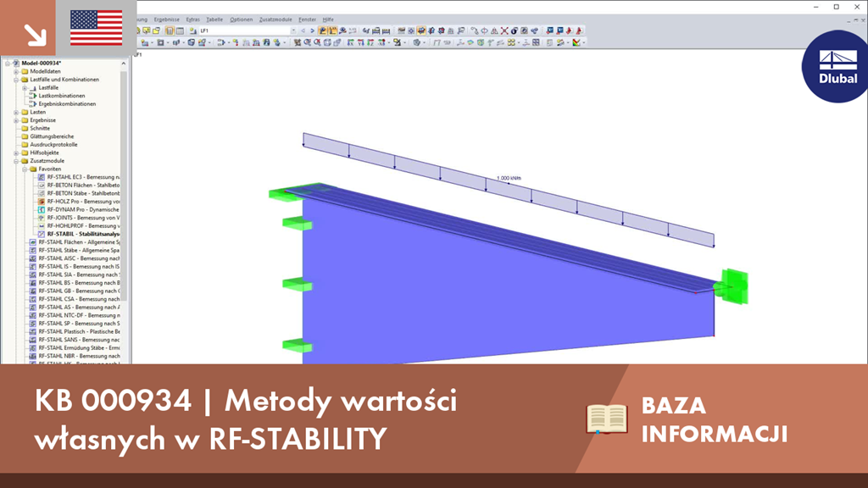Open the Extras menu
The image size is (868, 488).
(x=192, y=19)
